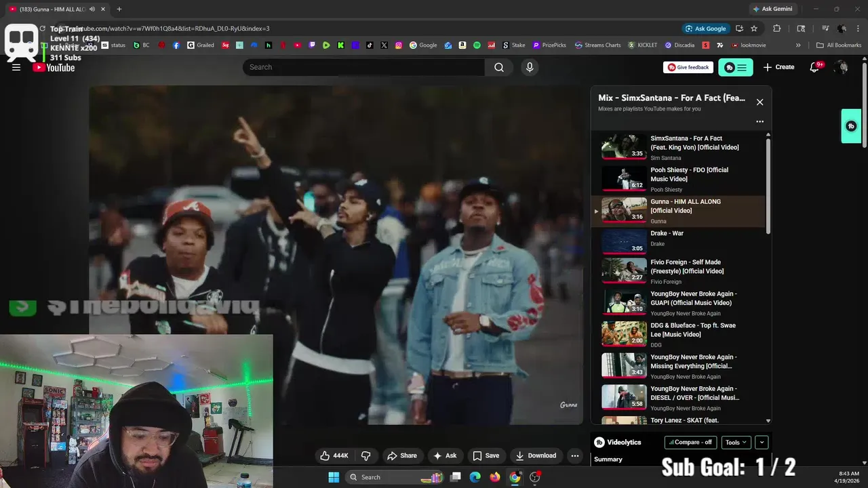Share the video with Share button

tap(401, 455)
